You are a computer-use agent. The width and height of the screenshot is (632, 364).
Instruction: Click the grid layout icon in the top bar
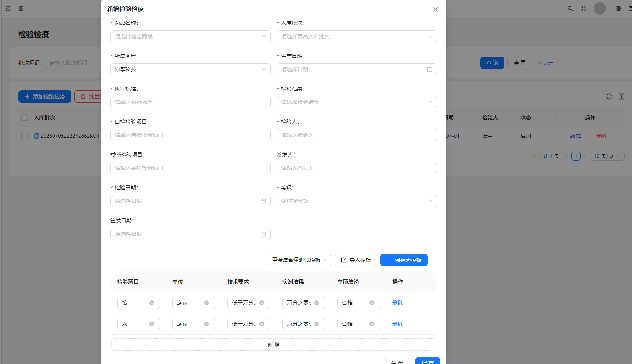(21, 8)
